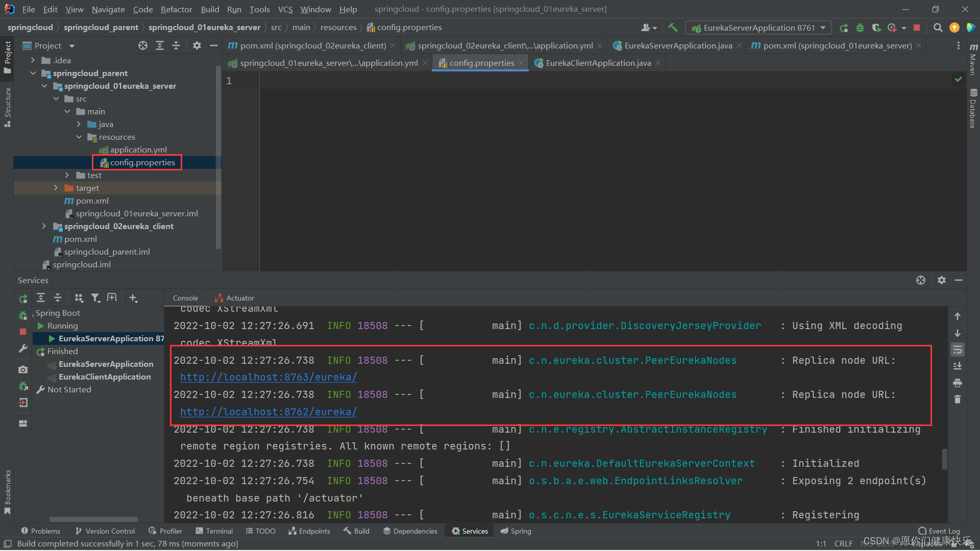Expand the src folder in server
The width and height of the screenshot is (980, 551).
click(57, 98)
